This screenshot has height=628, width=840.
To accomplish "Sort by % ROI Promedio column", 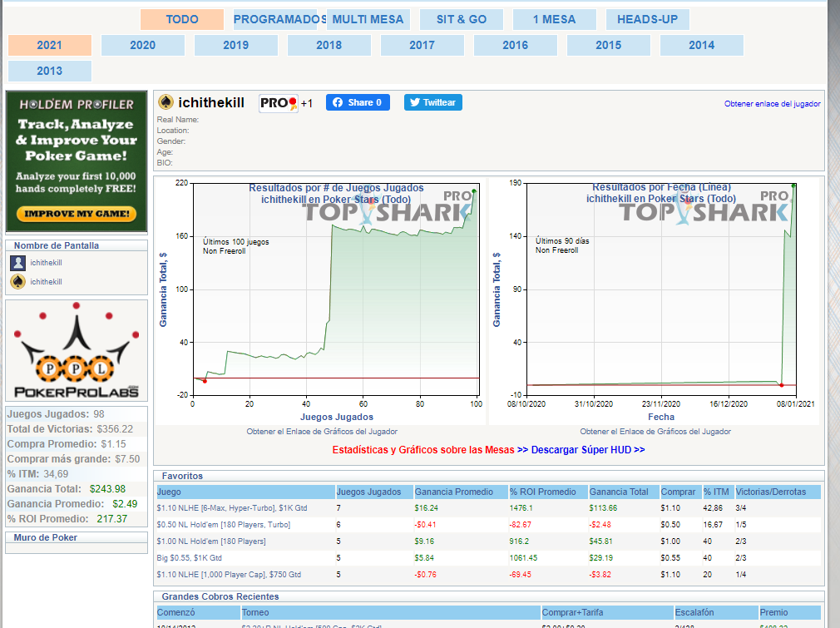I will coord(548,492).
